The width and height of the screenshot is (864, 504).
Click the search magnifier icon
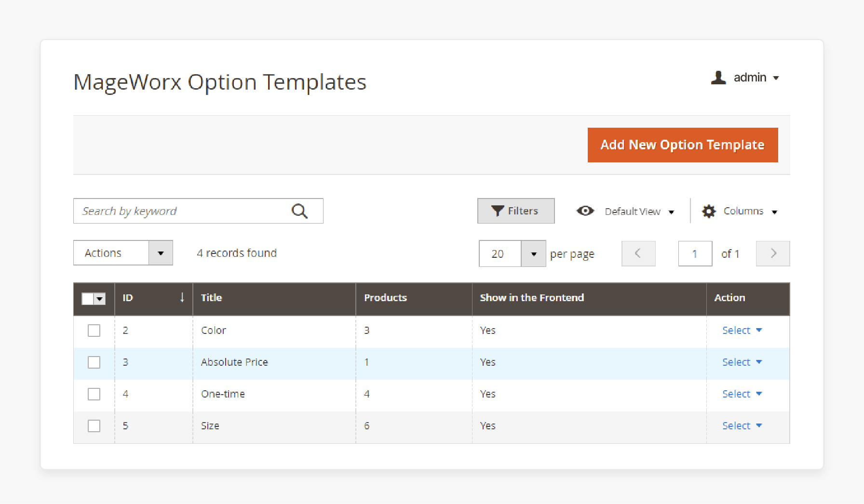pos(299,211)
